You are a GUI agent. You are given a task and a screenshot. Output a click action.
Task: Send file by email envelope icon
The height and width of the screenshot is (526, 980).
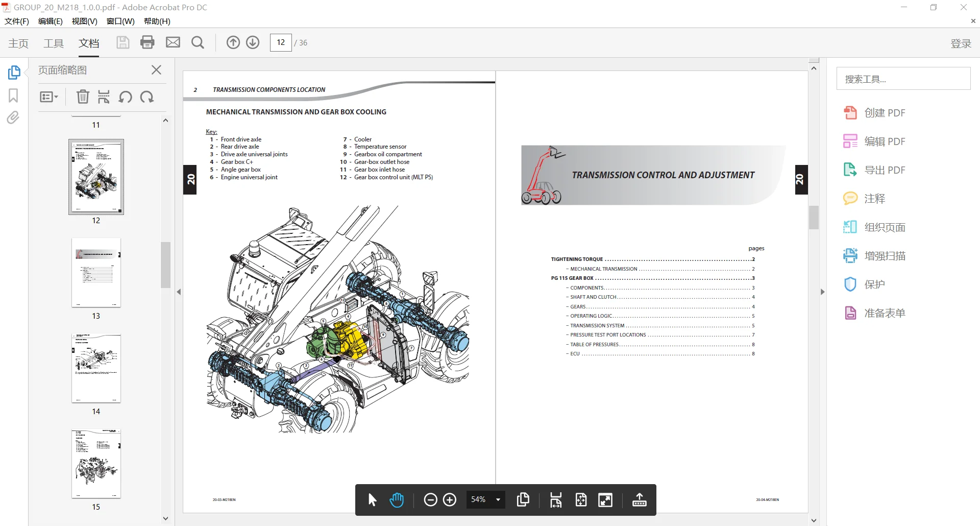(x=173, y=42)
